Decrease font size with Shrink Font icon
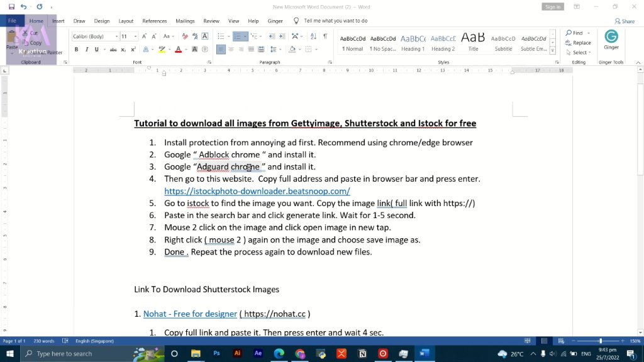The image size is (644, 362). pos(154,36)
